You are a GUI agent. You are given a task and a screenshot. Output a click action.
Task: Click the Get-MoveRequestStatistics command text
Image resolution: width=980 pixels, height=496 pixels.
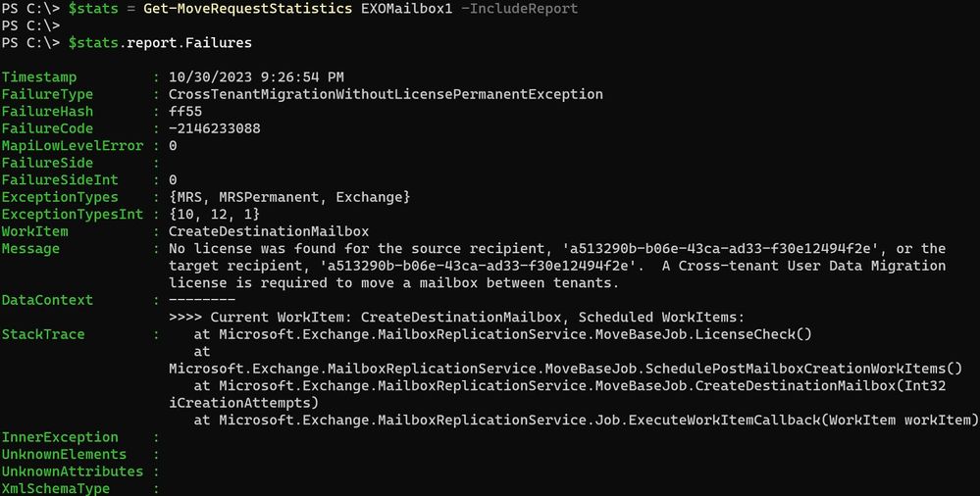coord(247,9)
